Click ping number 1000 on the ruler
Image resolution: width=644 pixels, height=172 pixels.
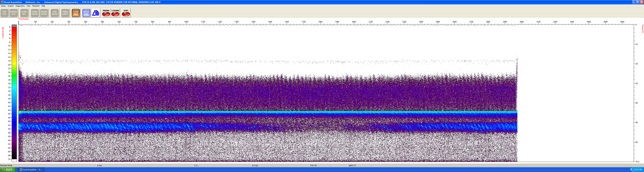pos(186,22)
